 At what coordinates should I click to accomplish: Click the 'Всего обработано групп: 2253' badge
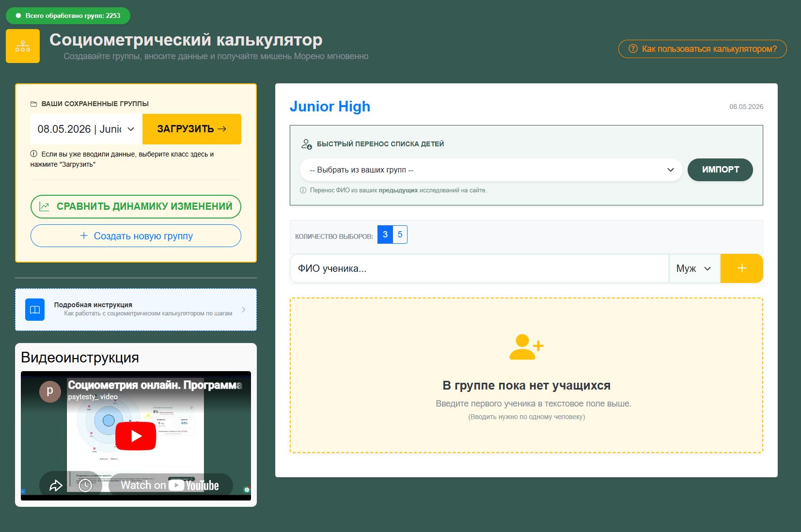[68, 16]
